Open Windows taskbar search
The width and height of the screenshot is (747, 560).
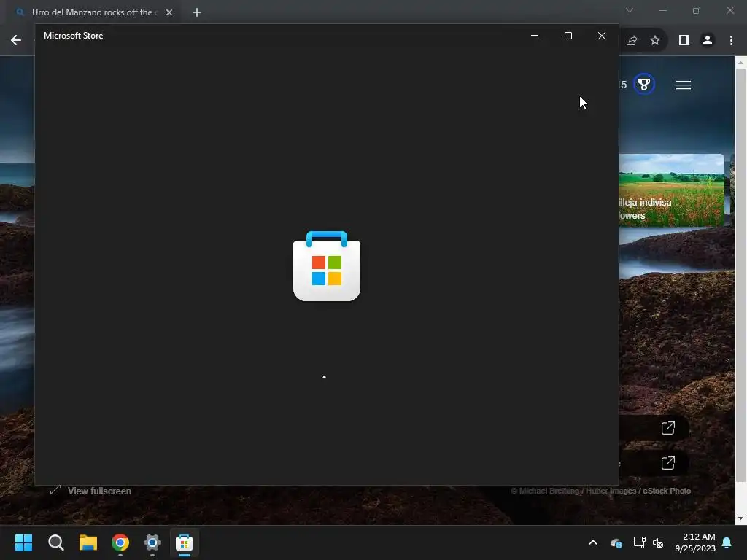click(x=55, y=542)
